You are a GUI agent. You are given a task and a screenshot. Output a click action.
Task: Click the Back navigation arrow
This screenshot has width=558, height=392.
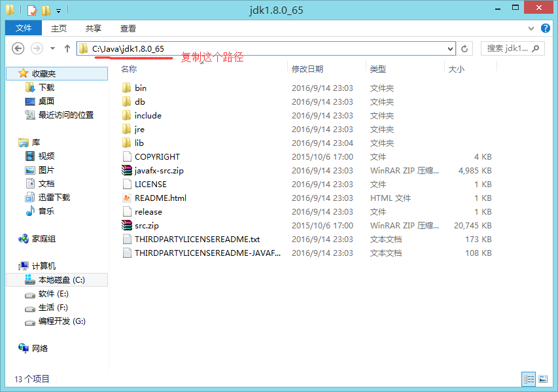coord(18,48)
